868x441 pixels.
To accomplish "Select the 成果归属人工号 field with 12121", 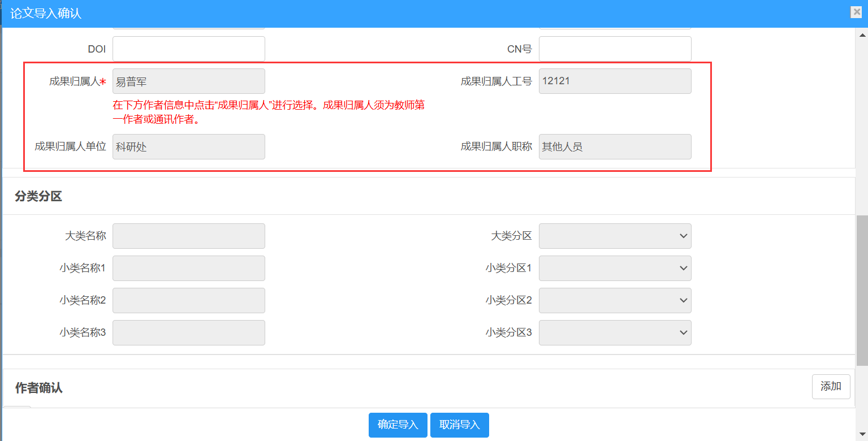I will [615, 81].
